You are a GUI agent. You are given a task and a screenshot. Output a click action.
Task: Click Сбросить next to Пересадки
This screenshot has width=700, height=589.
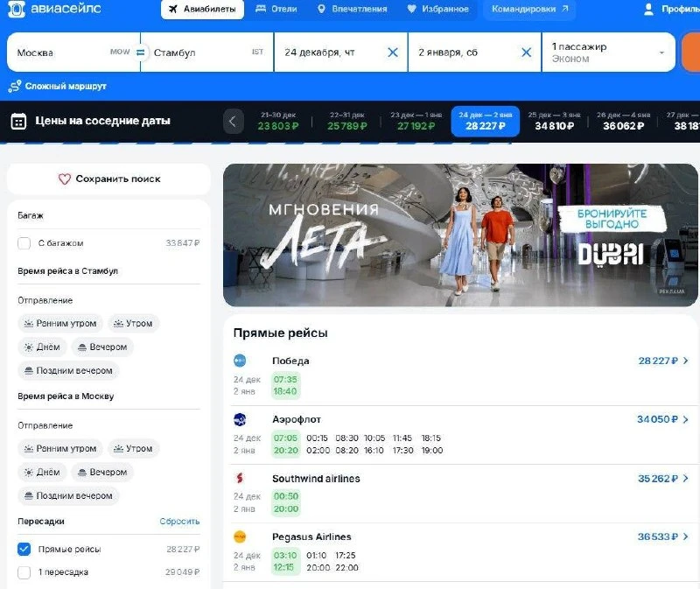click(x=179, y=521)
